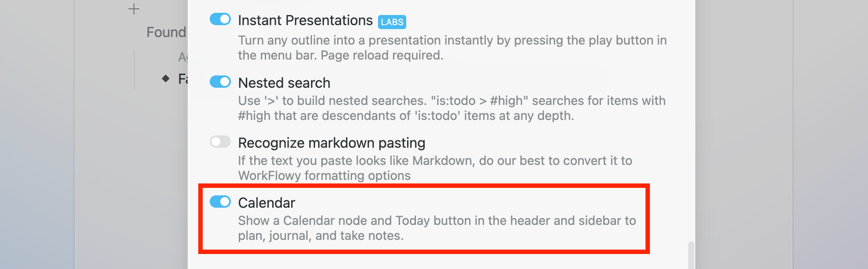
Task: Click the 'Instant Presentations' setting title
Action: [x=305, y=21]
